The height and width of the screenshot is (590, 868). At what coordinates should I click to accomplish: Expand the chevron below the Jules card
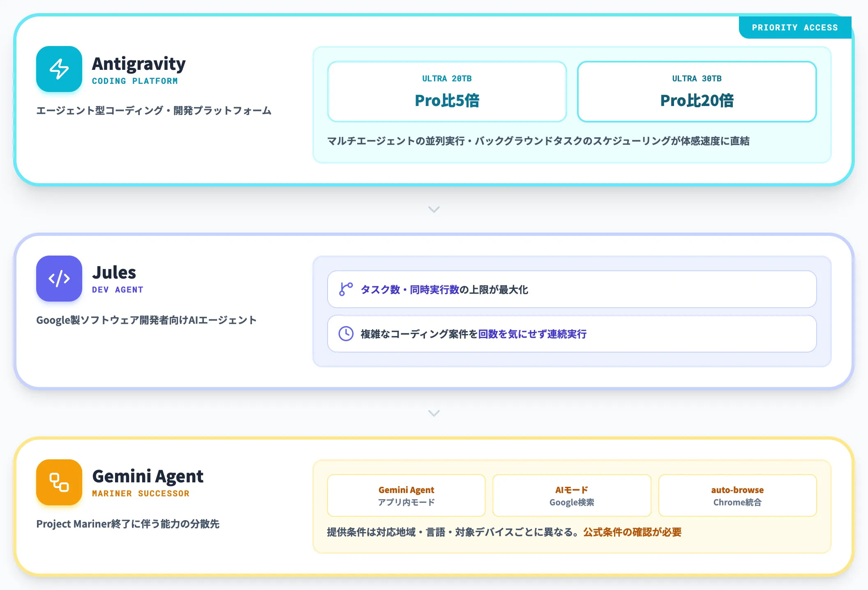coord(434,413)
